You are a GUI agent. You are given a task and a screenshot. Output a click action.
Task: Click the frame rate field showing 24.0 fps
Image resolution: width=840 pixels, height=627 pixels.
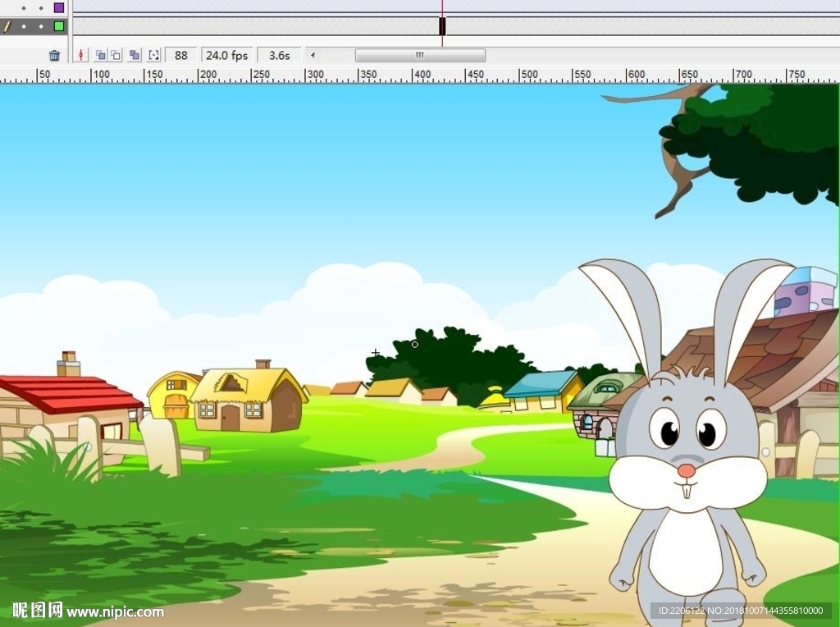pyautogui.click(x=226, y=55)
